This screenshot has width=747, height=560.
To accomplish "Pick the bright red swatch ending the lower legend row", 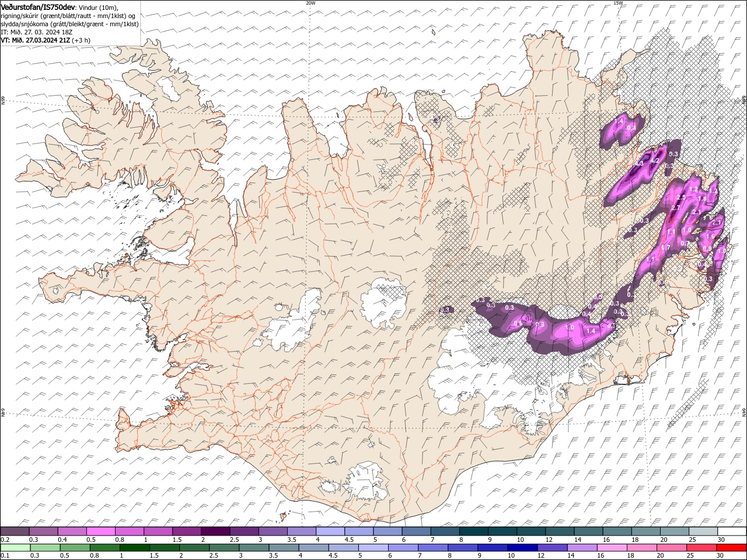I will coord(731,548).
